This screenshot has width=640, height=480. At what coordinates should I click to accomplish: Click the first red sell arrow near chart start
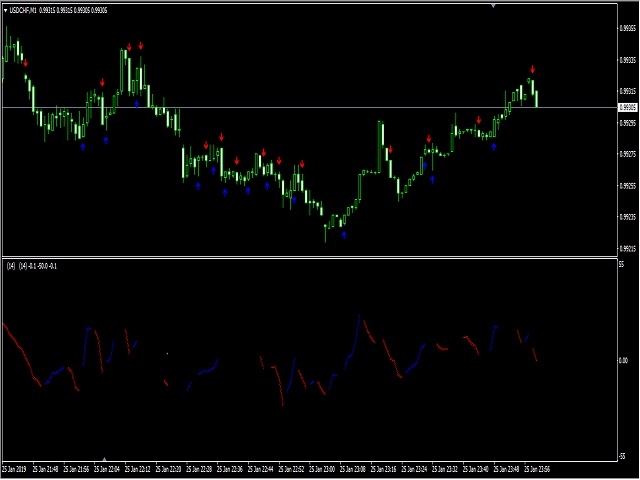[x=26, y=63]
